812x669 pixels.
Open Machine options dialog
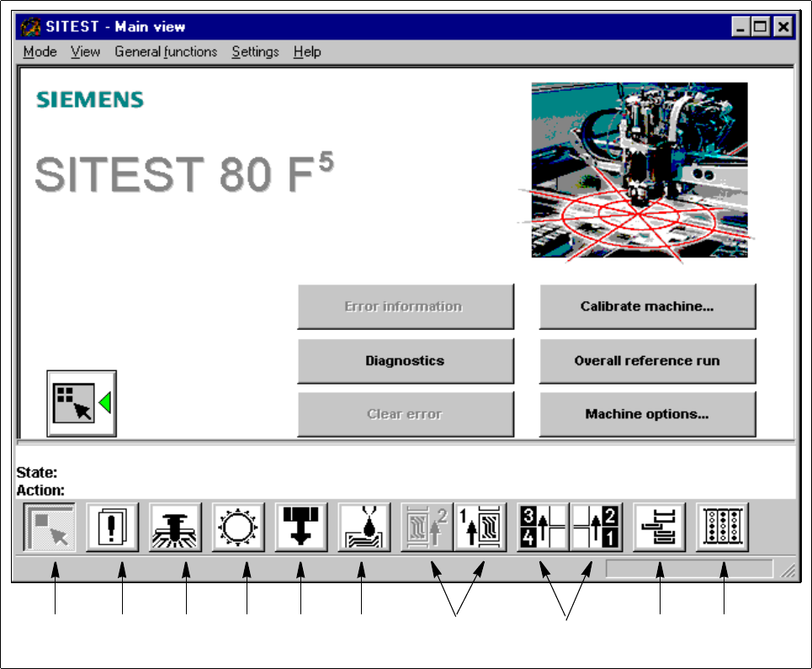[648, 414]
